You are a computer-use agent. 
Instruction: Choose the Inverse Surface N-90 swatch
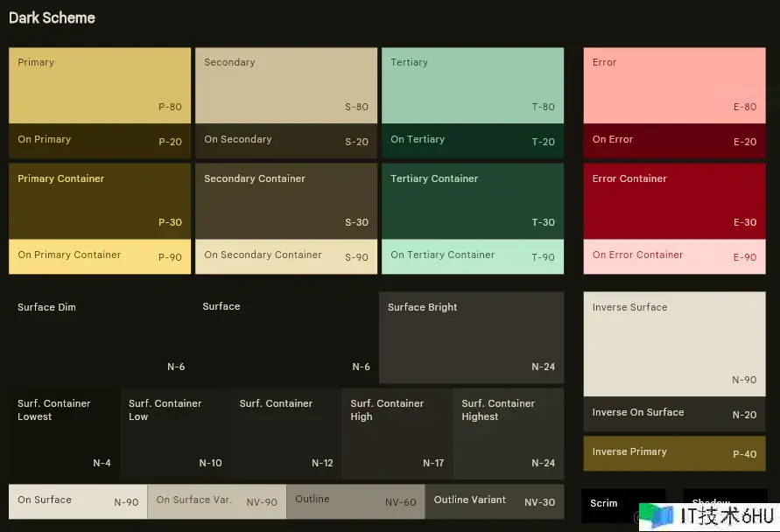tap(674, 344)
